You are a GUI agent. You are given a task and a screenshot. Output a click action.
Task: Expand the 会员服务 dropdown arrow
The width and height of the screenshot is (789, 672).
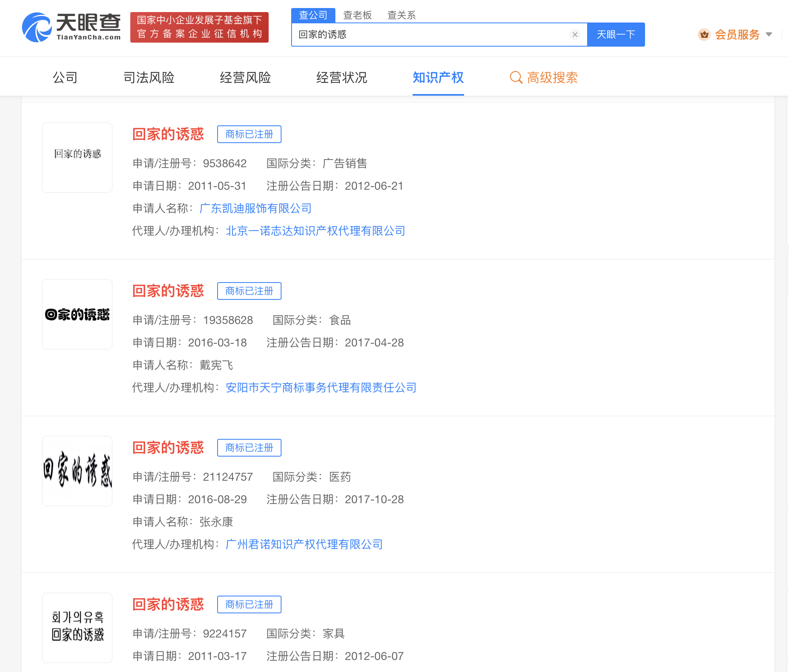[769, 35]
